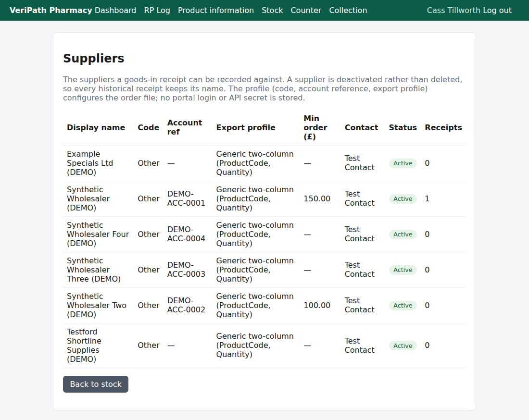
Task: Click the receipts count of 1
Action: click(427, 198)
